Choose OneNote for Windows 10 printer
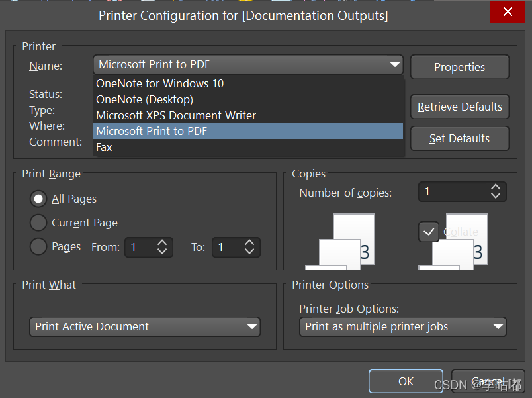 pyautogui.click(x=248, y=83)
